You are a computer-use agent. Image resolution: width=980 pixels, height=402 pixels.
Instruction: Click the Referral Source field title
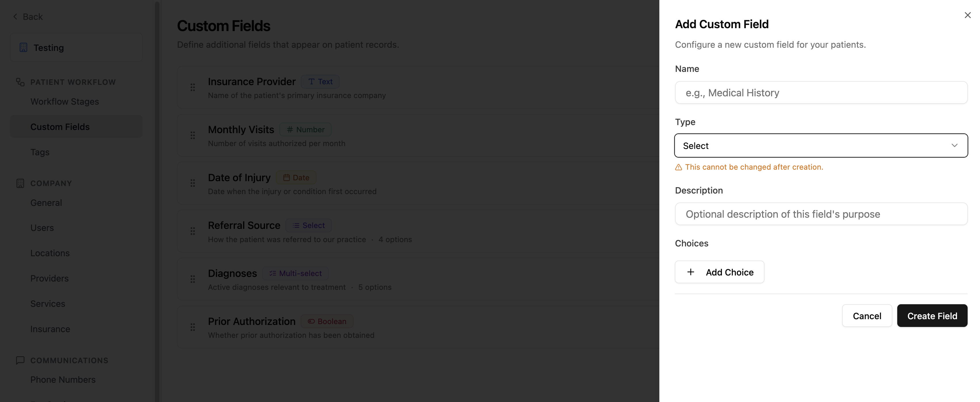tap(244, 225)
